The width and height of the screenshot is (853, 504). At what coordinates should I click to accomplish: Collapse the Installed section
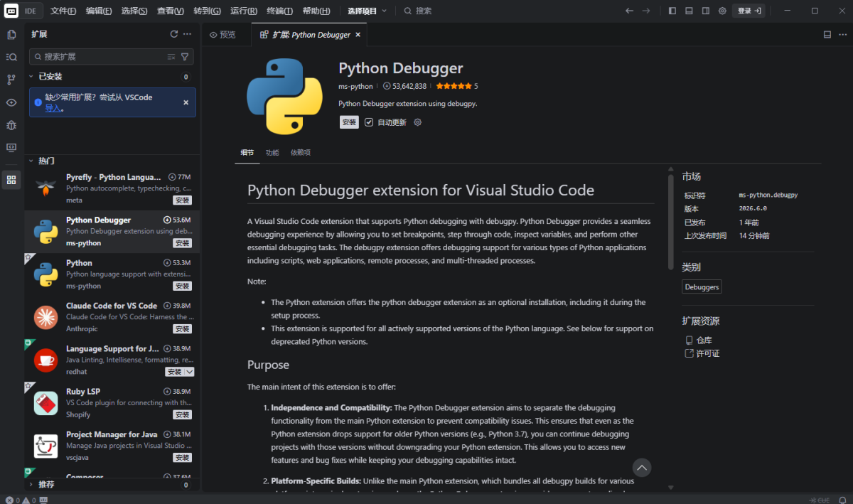[x=31, y=76]
